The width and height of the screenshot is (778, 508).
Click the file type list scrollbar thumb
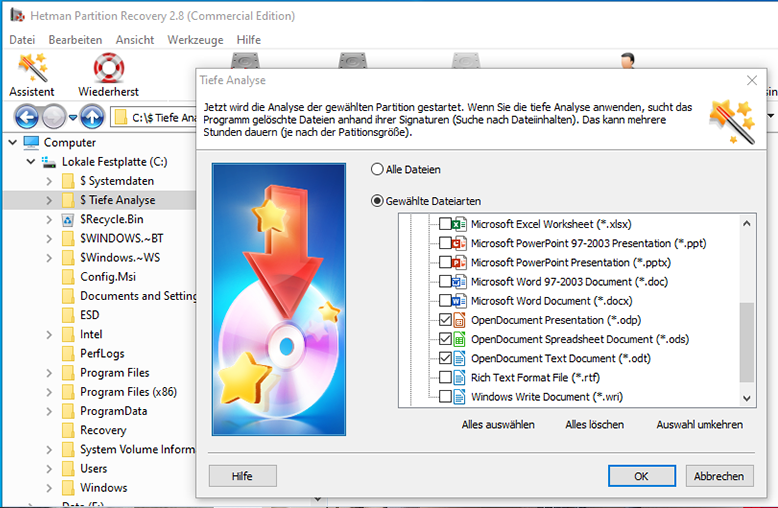[x=747, y=342]
